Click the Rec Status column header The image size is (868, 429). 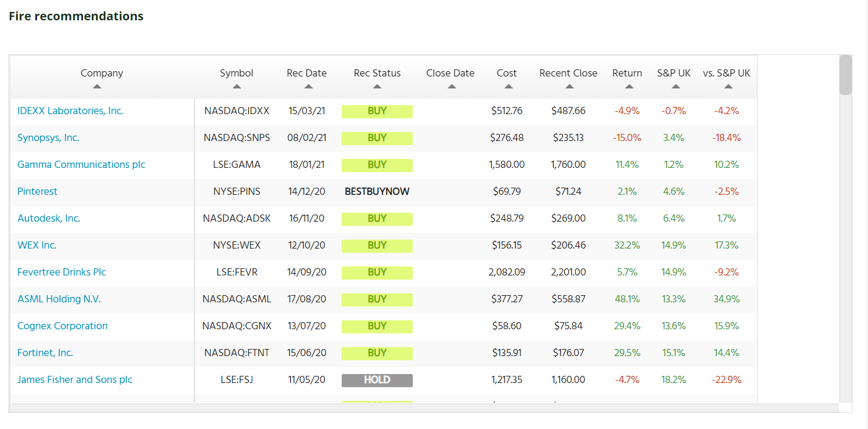(x=377, y=73)
